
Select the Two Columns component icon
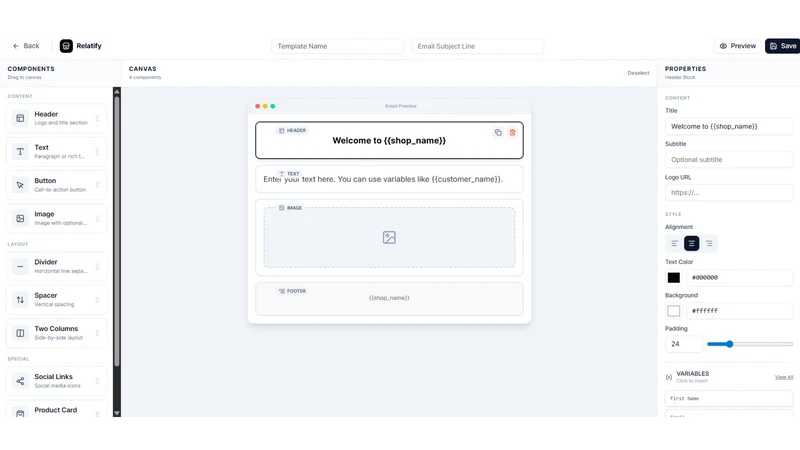[20, 333]
